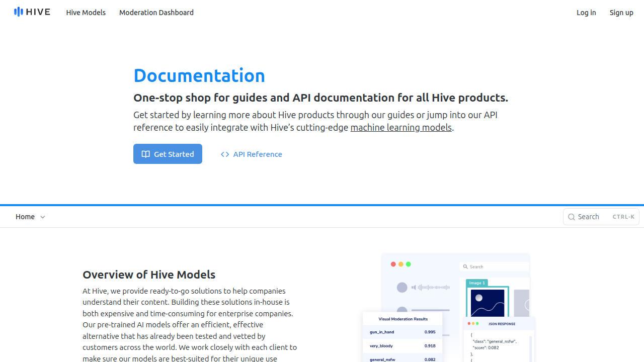The height and width of the screenshot is (362, 644).
Task: Click the One-stop shop subtitle text
Action: (320, 98)
